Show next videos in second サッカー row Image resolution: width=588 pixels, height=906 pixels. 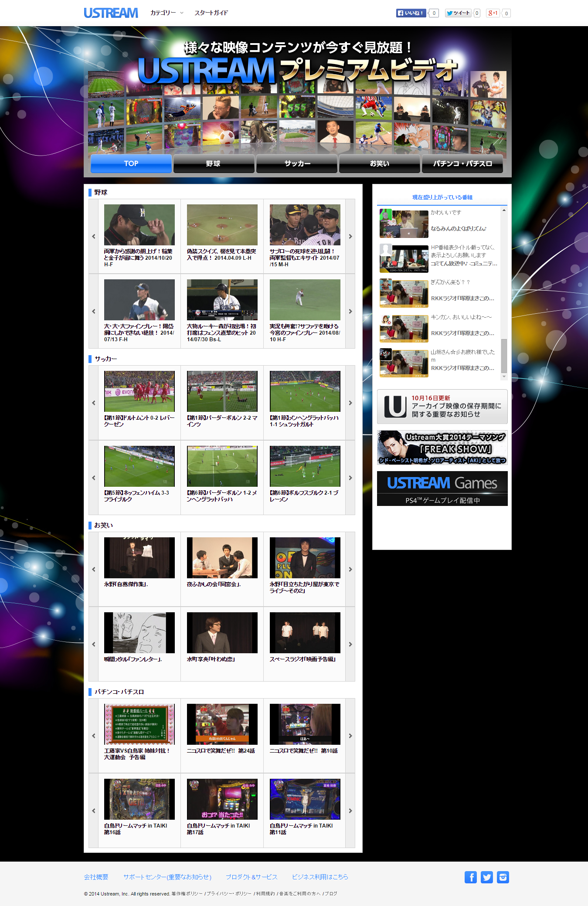click(x=350, y=478)
